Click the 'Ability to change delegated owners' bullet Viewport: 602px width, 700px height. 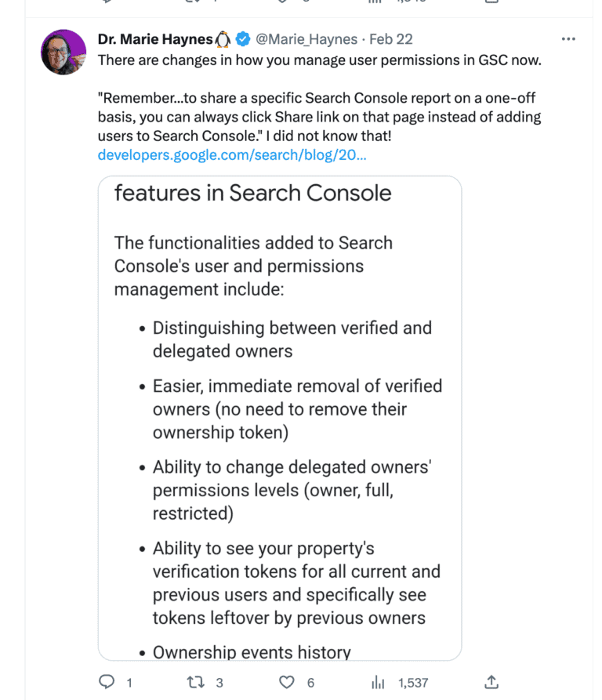(x=292, y=490)
